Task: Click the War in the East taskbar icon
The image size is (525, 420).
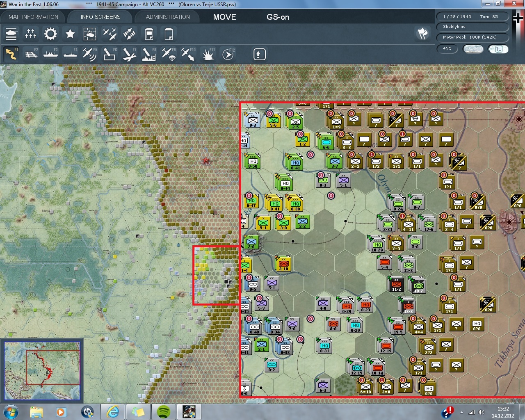Action: coord(189,411)
